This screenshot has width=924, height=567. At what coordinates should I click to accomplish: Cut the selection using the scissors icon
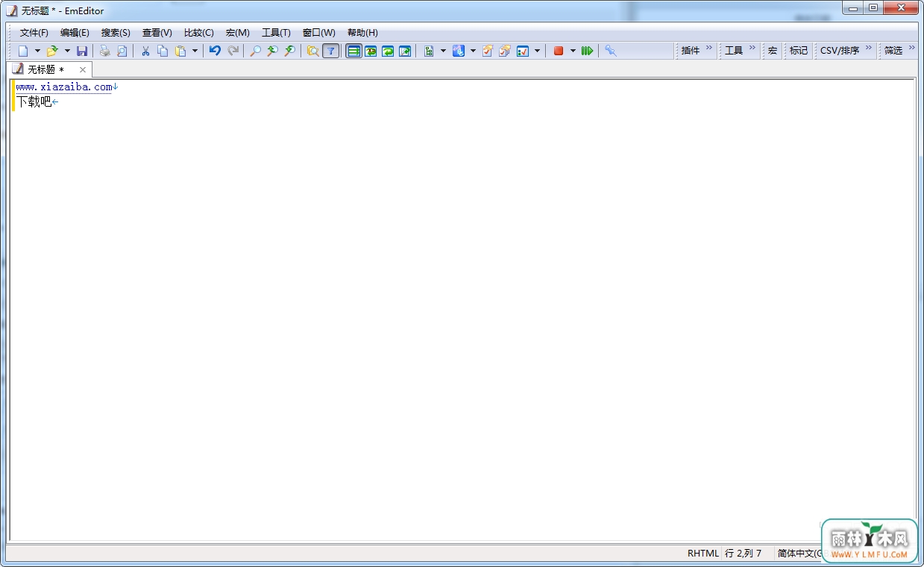click(145, 51)
